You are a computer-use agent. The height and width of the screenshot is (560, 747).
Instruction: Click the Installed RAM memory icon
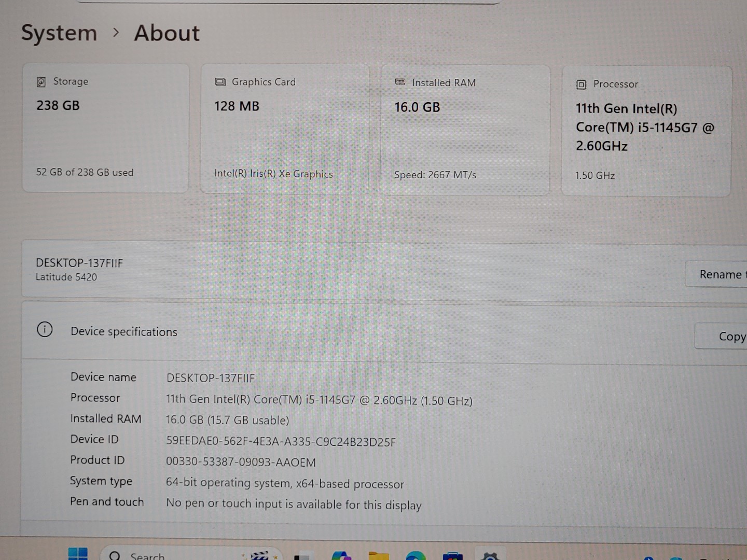click(400, 82)
